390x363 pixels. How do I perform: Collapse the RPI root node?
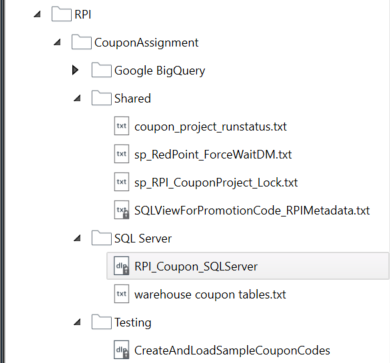pos(37,14)
